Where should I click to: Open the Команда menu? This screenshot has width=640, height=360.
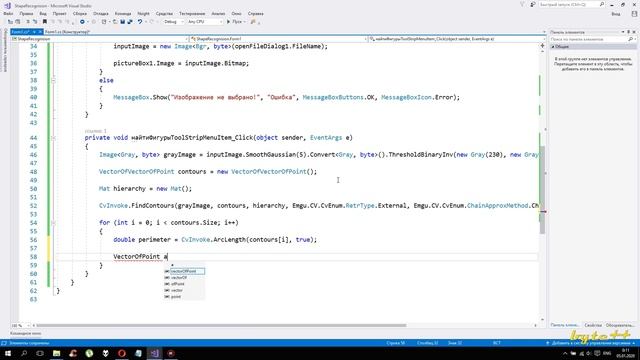point(122,13)
